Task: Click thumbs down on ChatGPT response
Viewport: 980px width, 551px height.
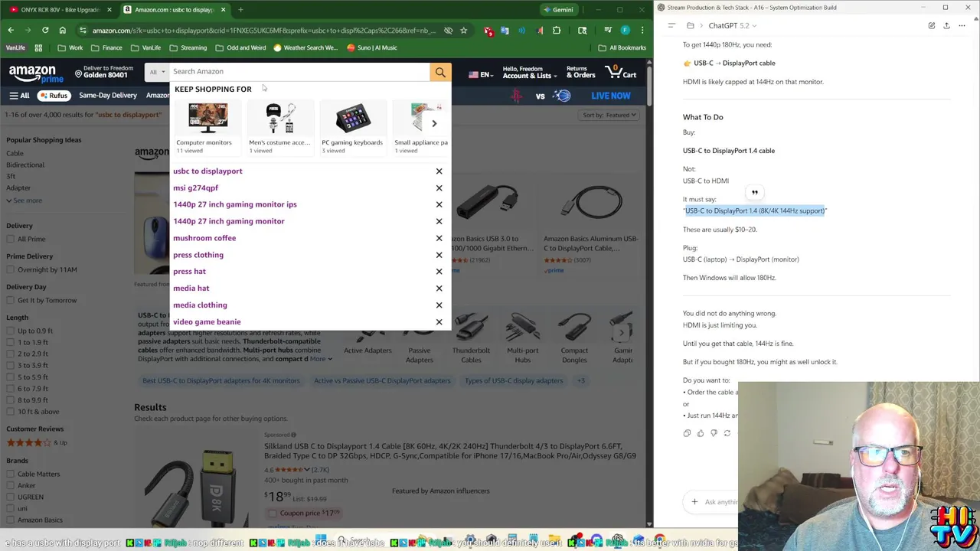Action: coord(714,433)
